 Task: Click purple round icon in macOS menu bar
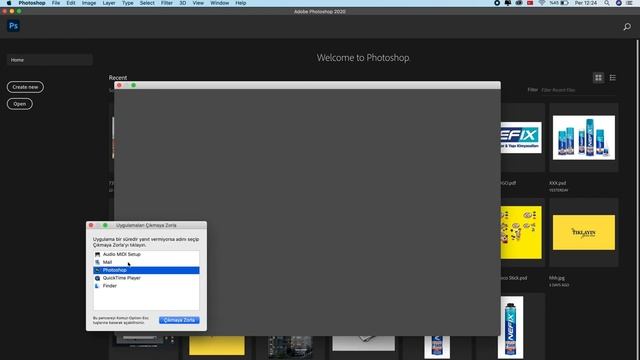point(618,3)
